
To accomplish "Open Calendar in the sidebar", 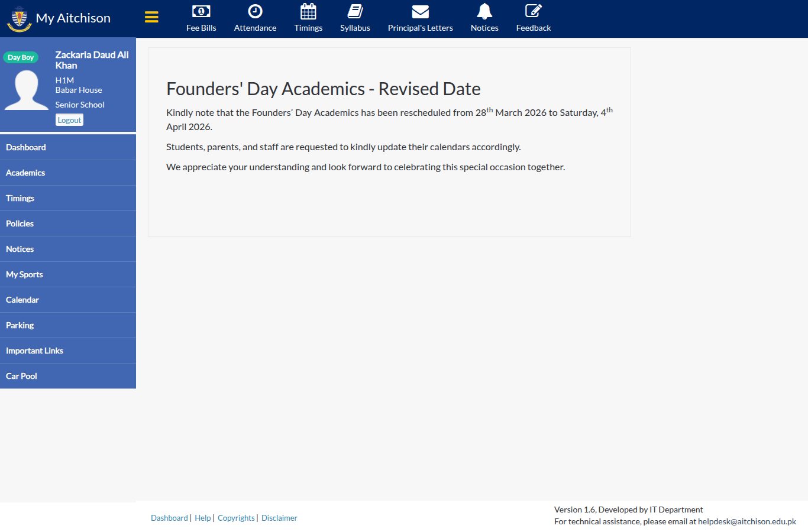I will coord(68,300).
